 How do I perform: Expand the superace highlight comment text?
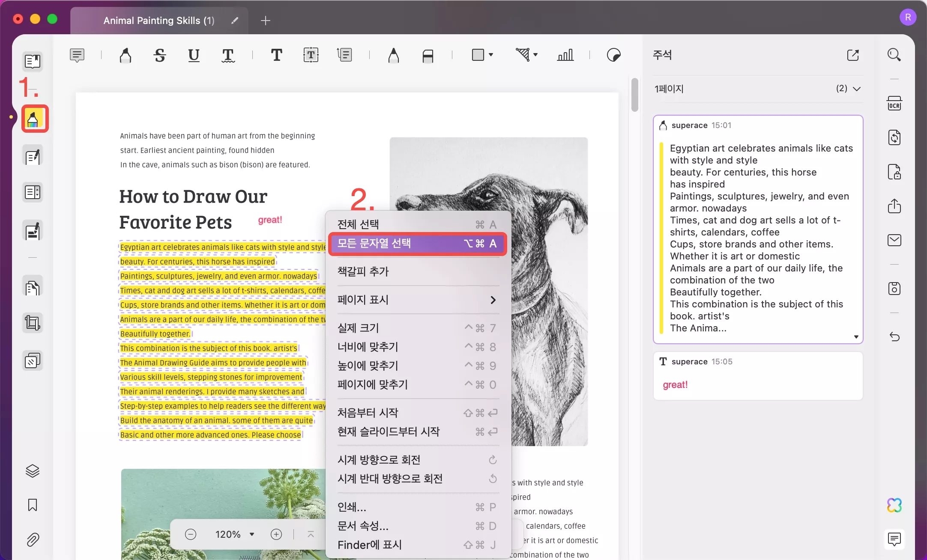pyautogui.click(x=856, y=337)
